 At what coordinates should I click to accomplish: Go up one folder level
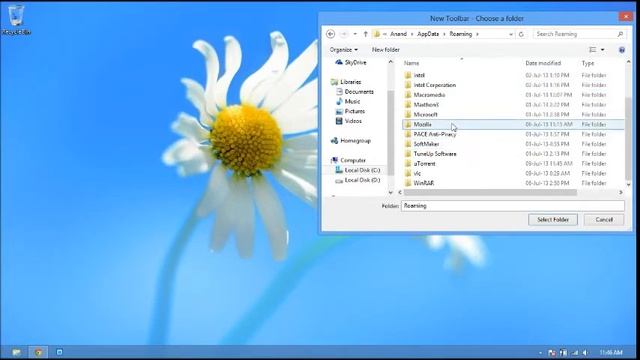pos(365,34)
